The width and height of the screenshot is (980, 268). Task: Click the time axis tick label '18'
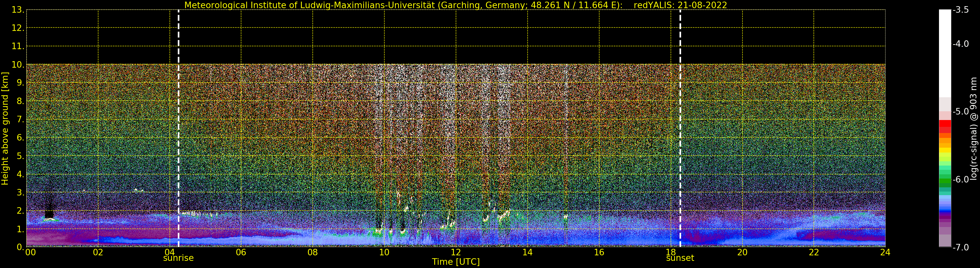click(671, 252)
